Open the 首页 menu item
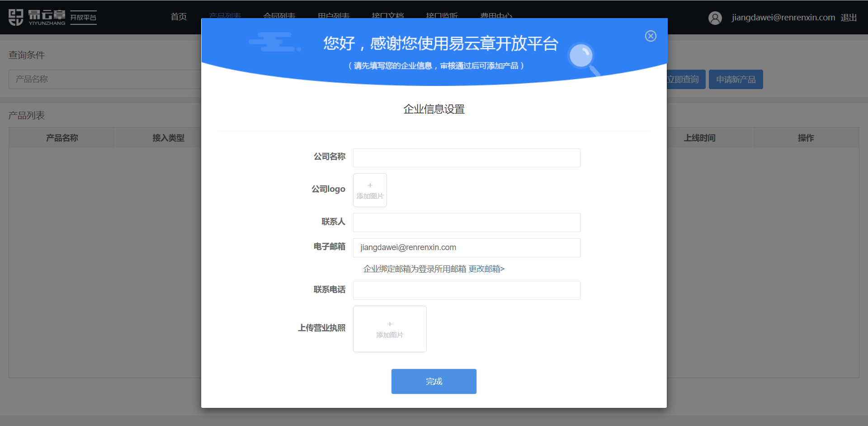Image resolution: width=868 pixels, height=426 pixels. [179, 17]
